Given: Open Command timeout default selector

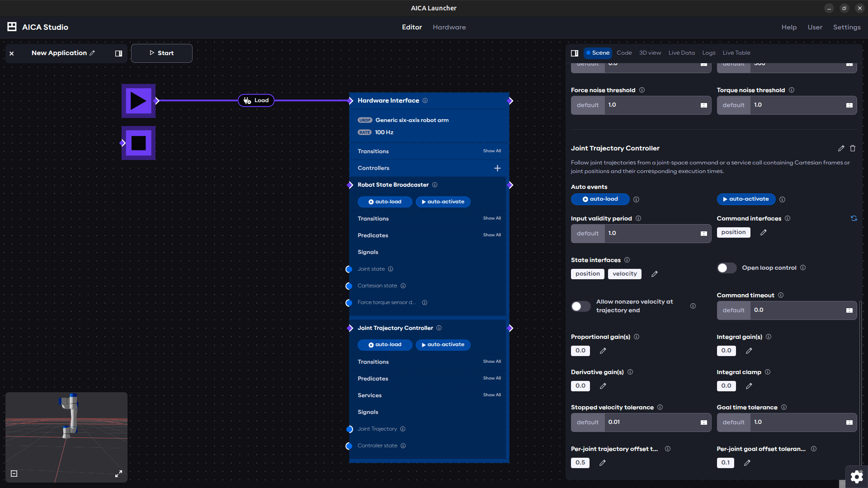Looking at the screenshot, I should point(733,310).
